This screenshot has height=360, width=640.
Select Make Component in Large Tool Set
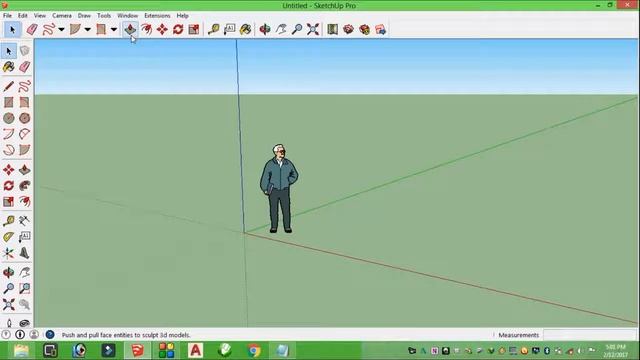pos(24,51)
